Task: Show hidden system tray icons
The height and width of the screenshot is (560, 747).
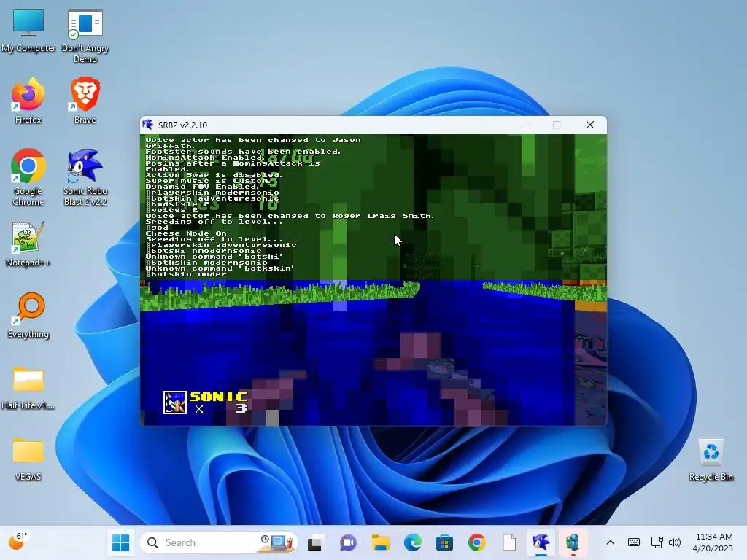Action: 611,542
